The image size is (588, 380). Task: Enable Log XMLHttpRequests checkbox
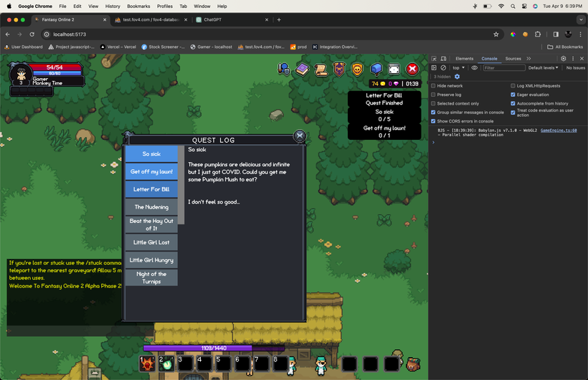tap(513, 86)
